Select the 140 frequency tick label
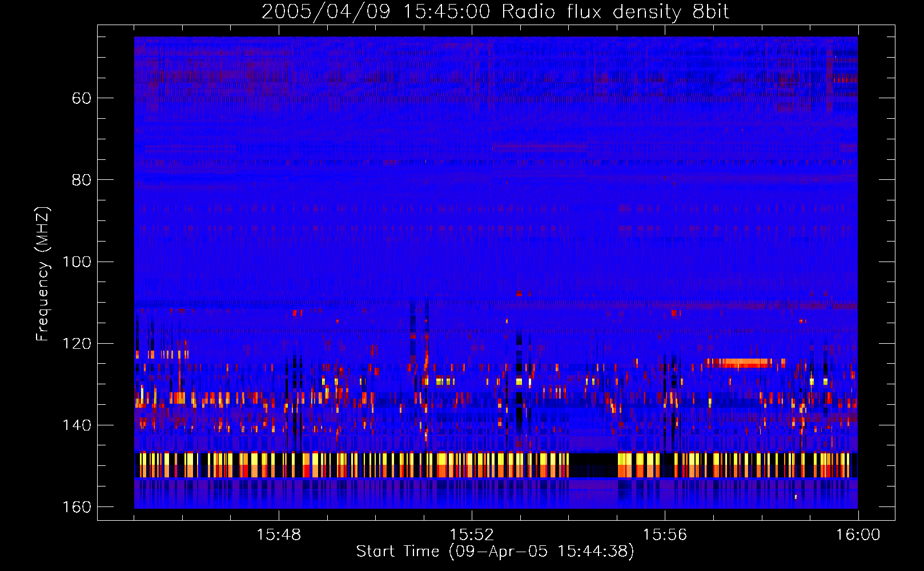The width and height of the screenshot is (924, 571). tap(77, 425)
